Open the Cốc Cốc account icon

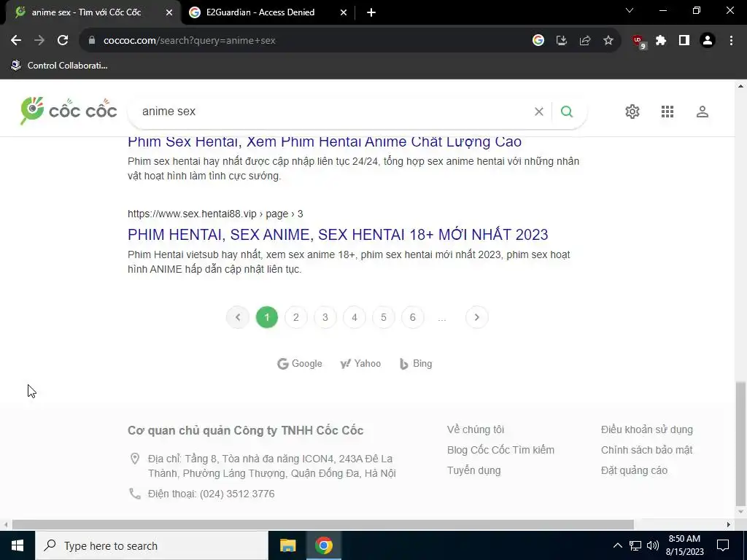coord(703,112)
